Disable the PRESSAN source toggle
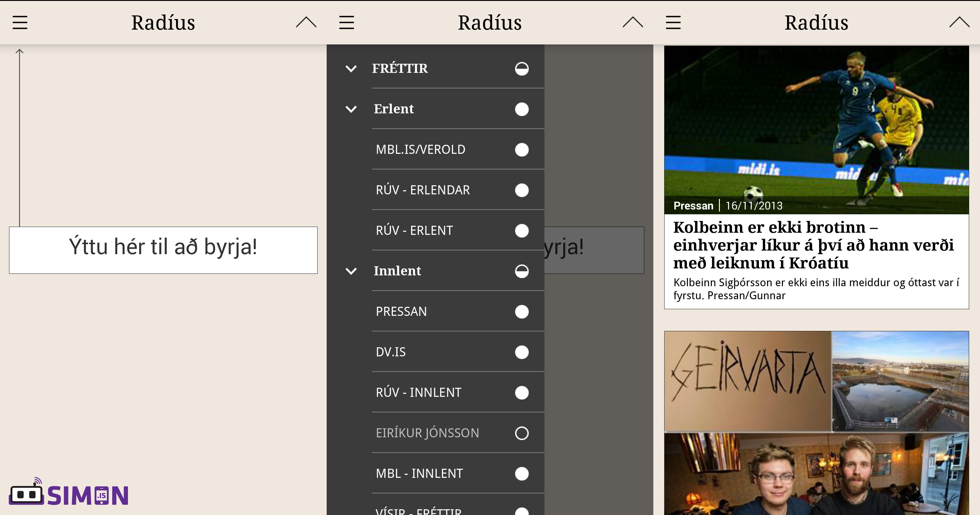 [x=521, y=312]
